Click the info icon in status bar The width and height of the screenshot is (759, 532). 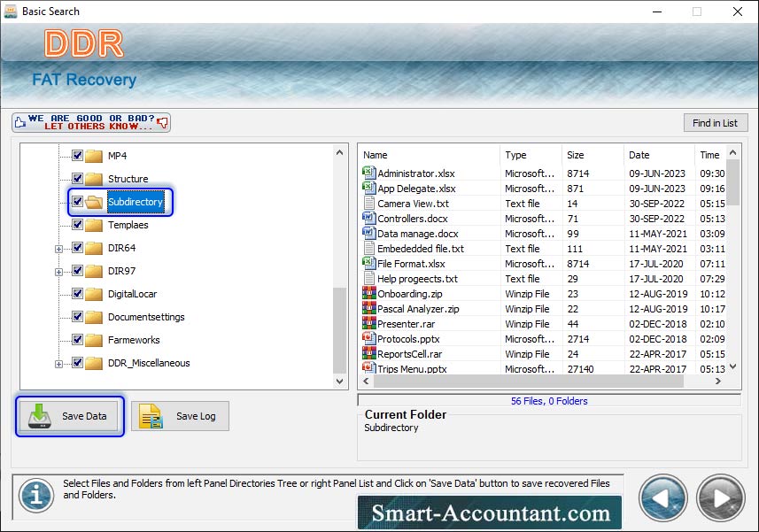(35, 496)
